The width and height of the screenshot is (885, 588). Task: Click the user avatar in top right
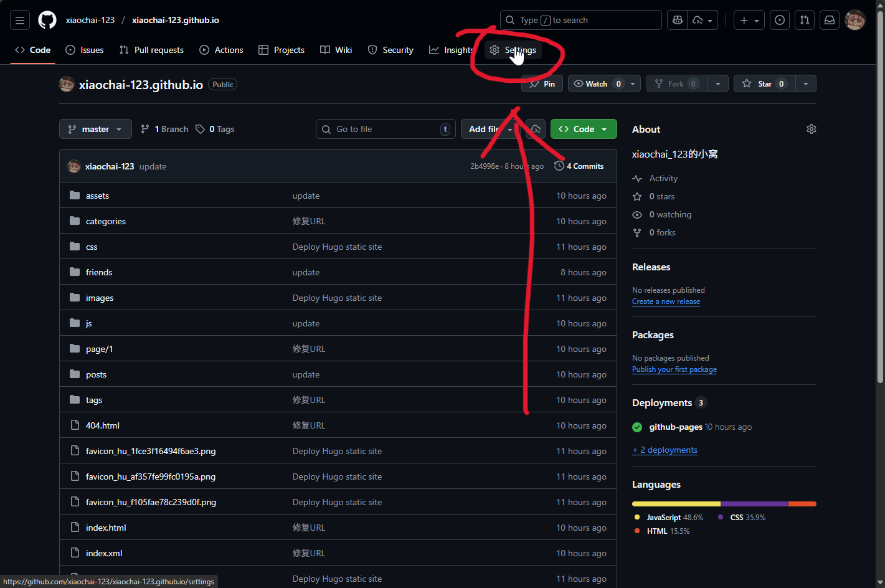[855, 20]
